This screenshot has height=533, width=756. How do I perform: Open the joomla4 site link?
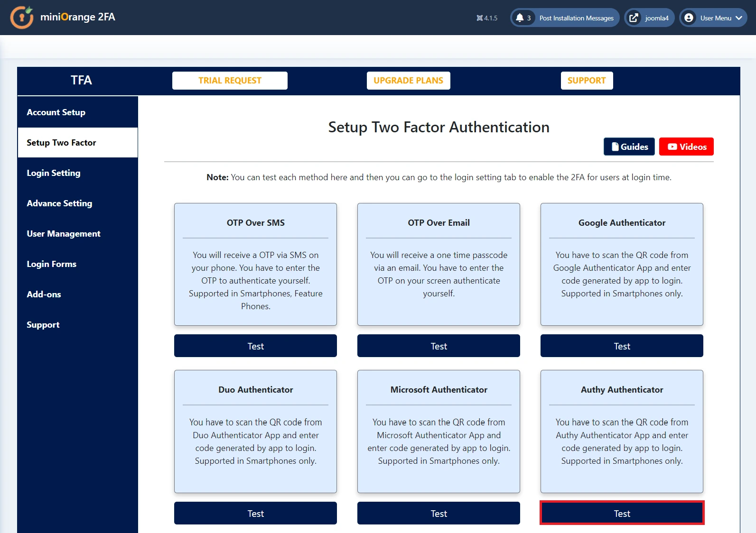[x=649, y=18]
